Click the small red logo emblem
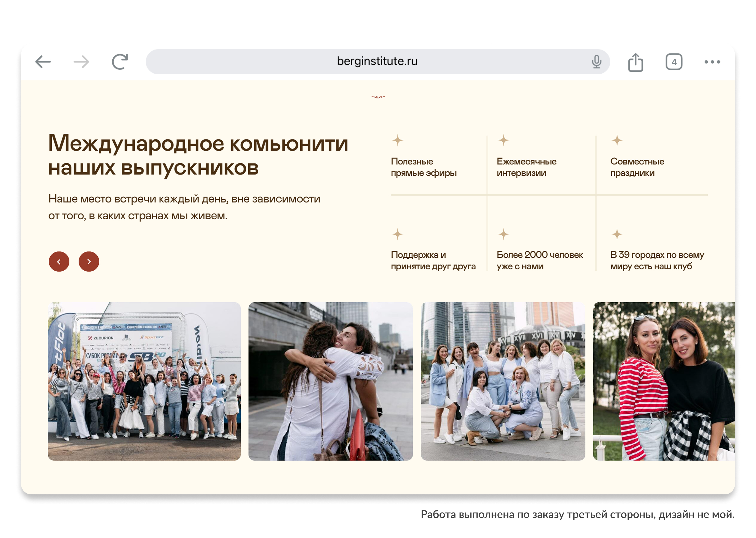This screenshot has width=756, height=538. point(378,97)
